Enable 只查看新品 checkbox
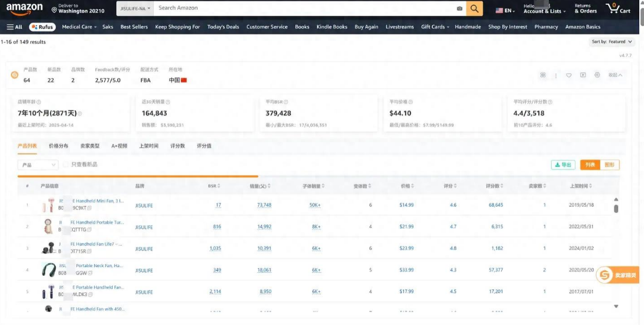 [x=66, y=165]
